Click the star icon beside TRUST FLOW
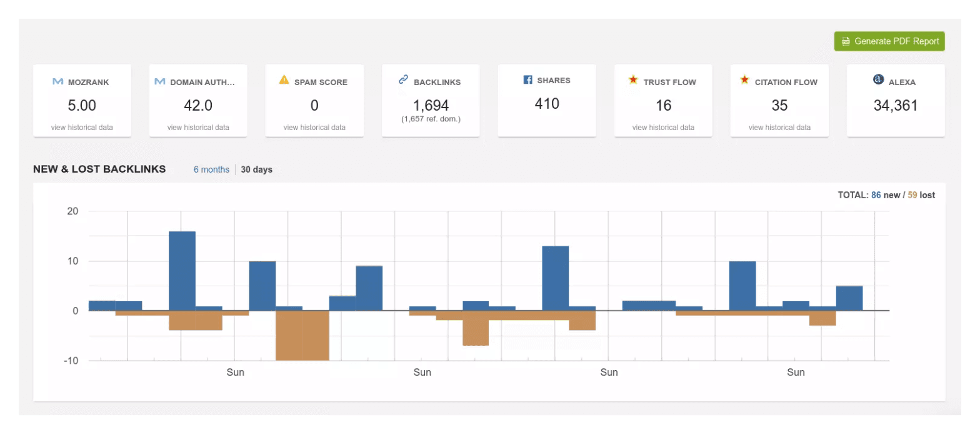This screenshot has width=980, height=434. pyautogui.click(x=633, y=80)
